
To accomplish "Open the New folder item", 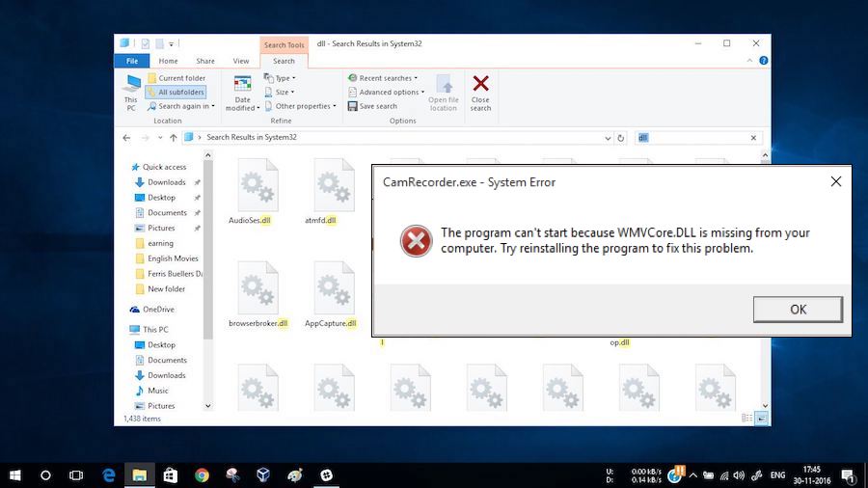I will click(160, 288).
